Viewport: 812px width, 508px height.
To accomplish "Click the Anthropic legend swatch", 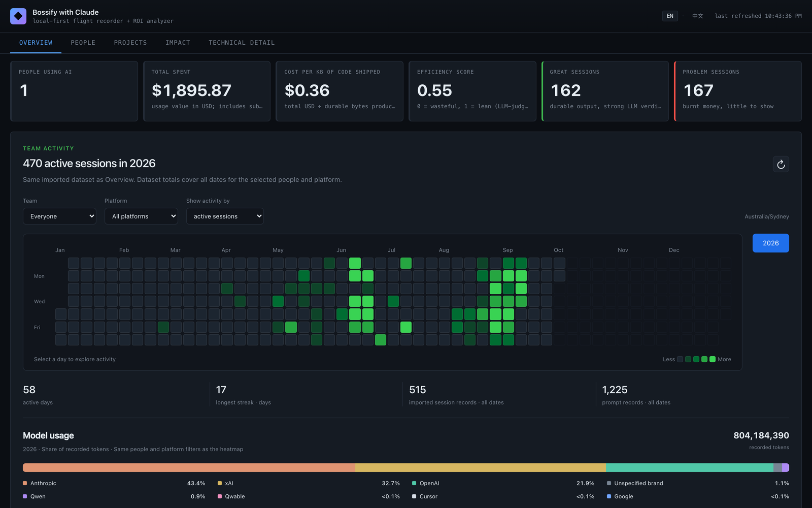I will coord(25,483).
